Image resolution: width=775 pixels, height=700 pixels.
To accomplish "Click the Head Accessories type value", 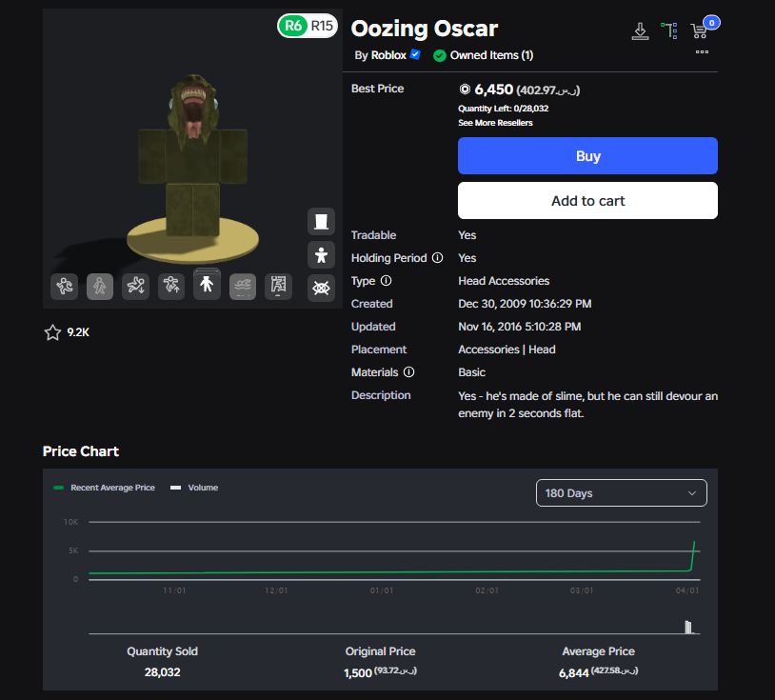I will (x=504, y=281).
